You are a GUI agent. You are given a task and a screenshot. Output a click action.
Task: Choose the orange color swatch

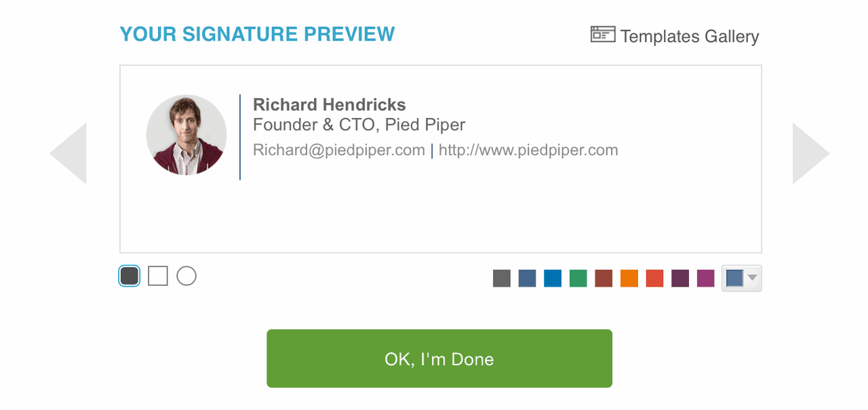[629, 279]
